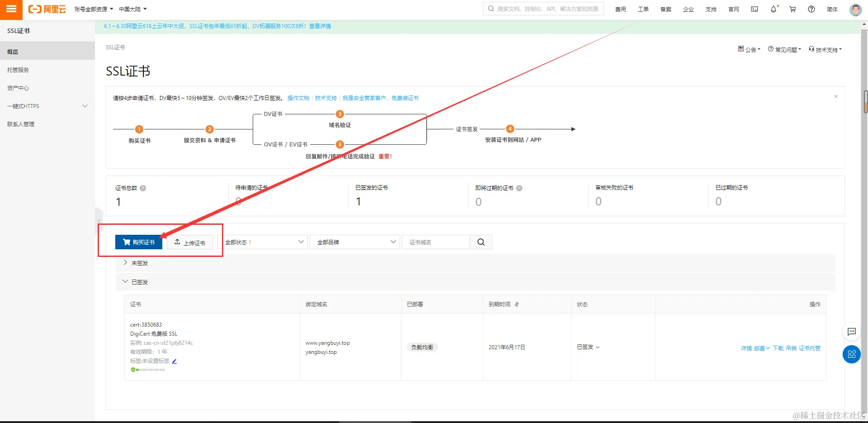
Task: Click the SSL证书 breadcrumb
Action: (x=115, y=48)
